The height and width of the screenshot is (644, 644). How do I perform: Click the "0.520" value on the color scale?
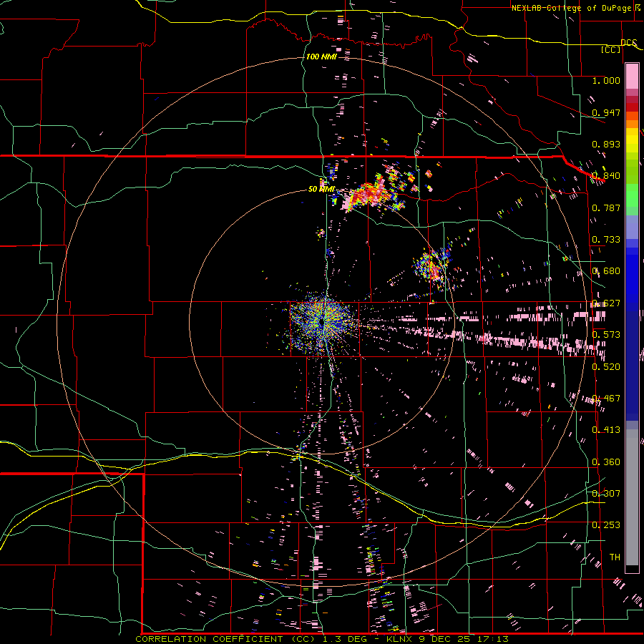pyautogui.click(x=606, y=367)
